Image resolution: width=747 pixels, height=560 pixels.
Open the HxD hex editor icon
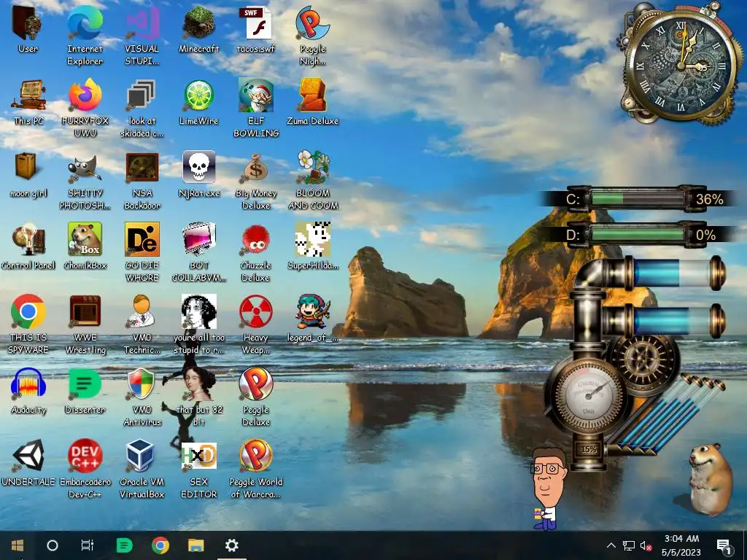pyautogui.click(x=198, y=456)
